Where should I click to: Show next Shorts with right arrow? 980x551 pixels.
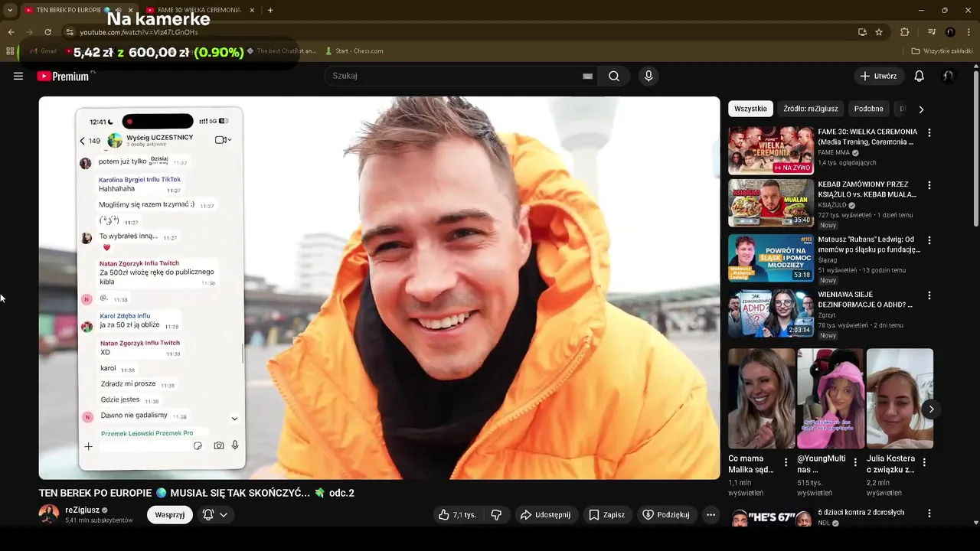coord(931,409)
